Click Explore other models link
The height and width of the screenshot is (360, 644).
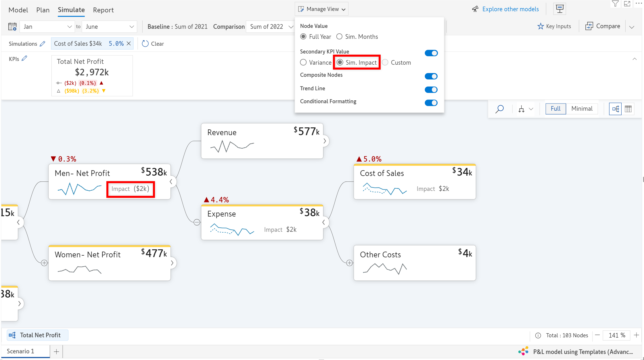pos(510,9)
